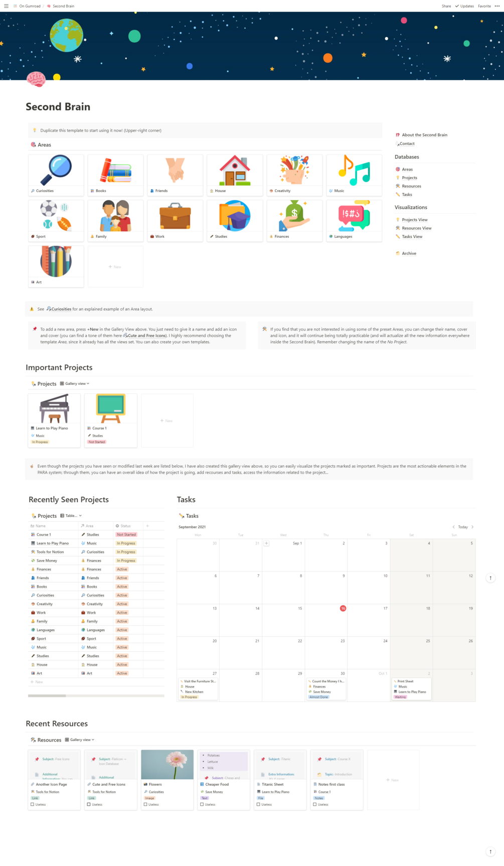The image size is (504, 866).
Task: Open the Archive link
Action: click(x=406, y=253)
